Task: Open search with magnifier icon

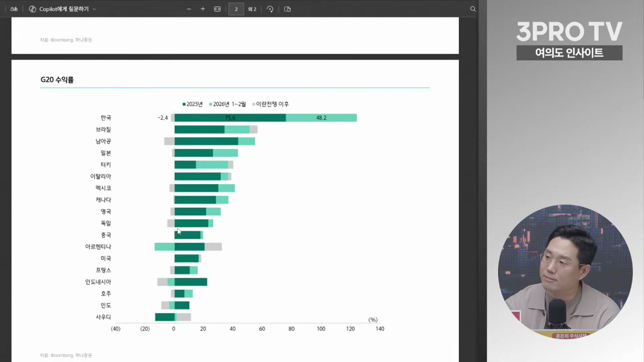Action: click(473, 9)
